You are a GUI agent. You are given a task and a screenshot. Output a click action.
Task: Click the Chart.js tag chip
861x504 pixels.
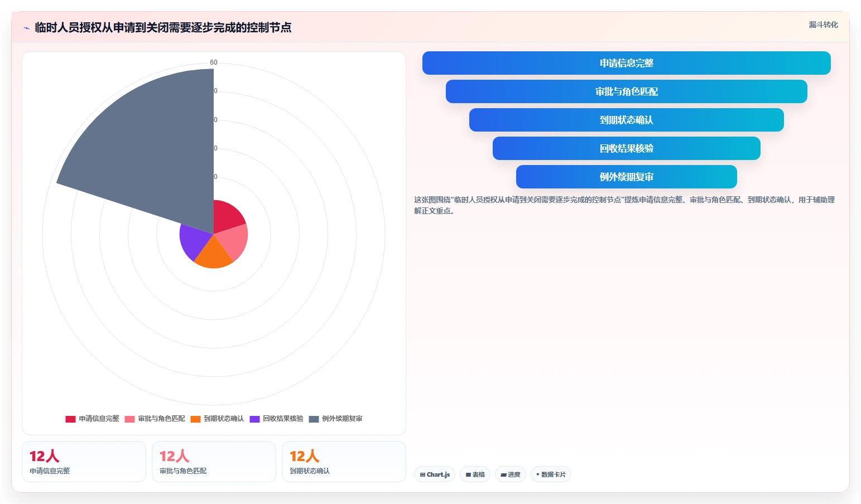point(435,474)
